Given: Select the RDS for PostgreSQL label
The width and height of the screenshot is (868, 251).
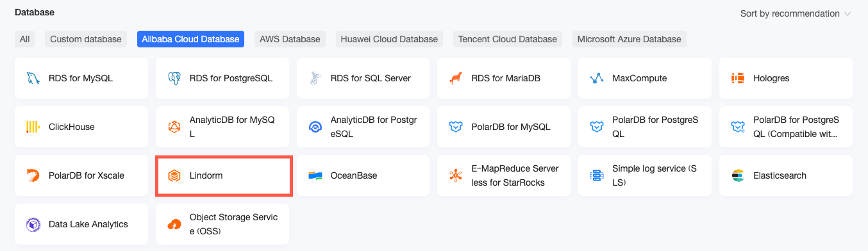Looking at the screenshot, I should pos(231,78).
